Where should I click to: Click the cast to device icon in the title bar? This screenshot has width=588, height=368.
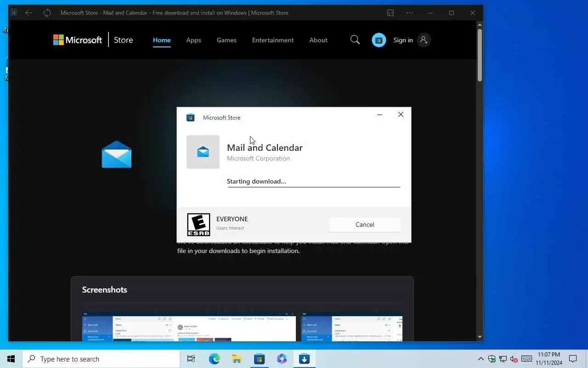390,13
